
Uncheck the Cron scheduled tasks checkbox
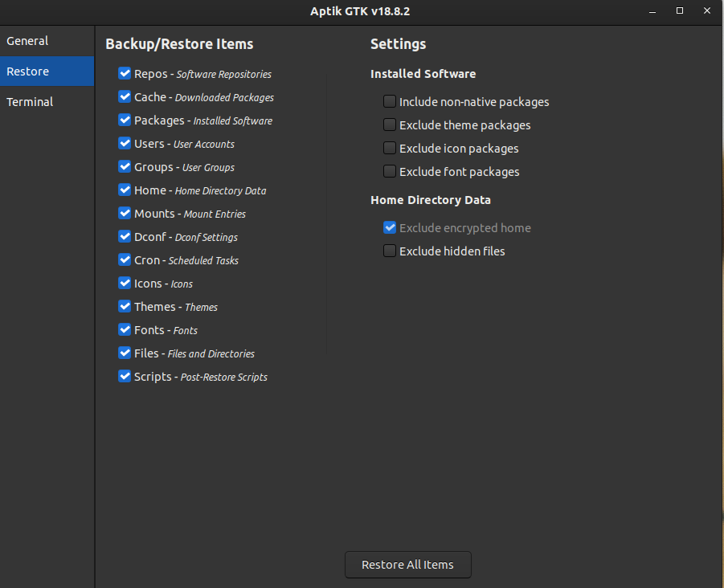(x=125, y=260)
